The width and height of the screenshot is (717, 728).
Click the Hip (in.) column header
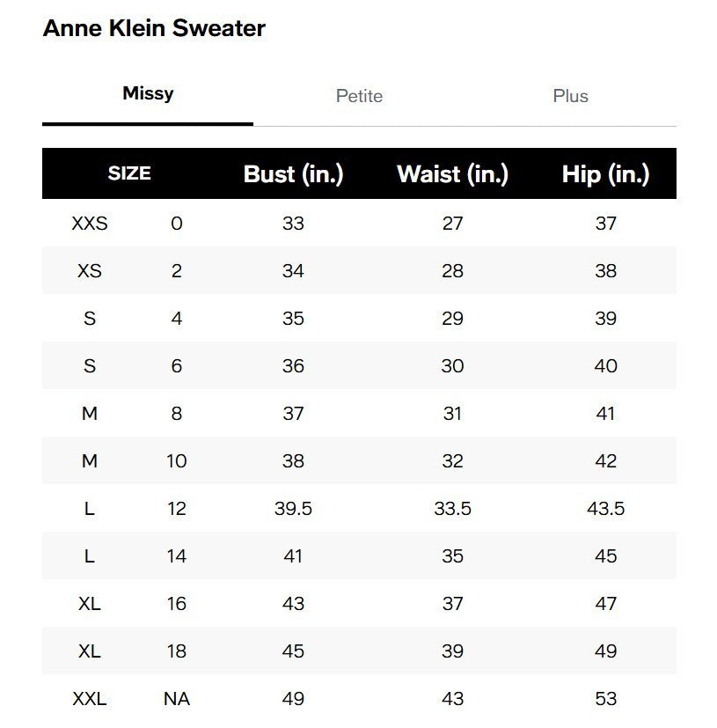(604, 173)
